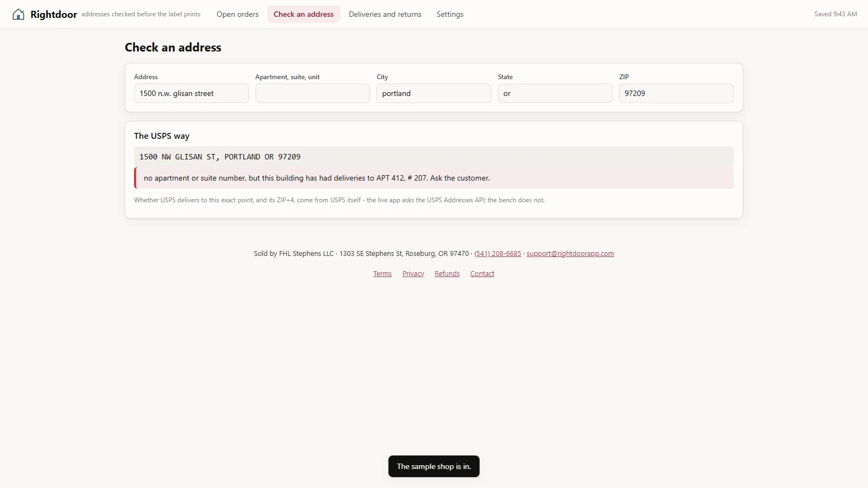Viewport: 868px width, 488px height.
Task: Click the USPS Addresses API footnote text
Action: point(340,200)
